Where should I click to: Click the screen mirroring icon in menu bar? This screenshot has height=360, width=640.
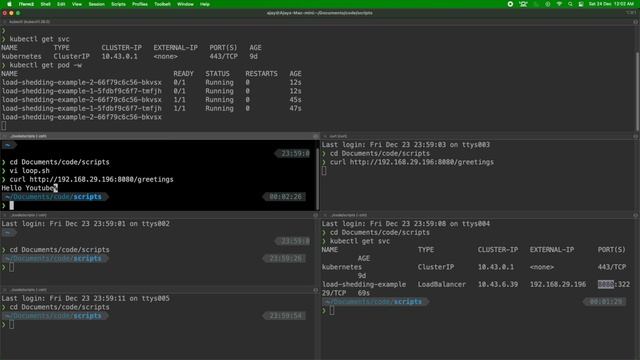coord(523,4)
